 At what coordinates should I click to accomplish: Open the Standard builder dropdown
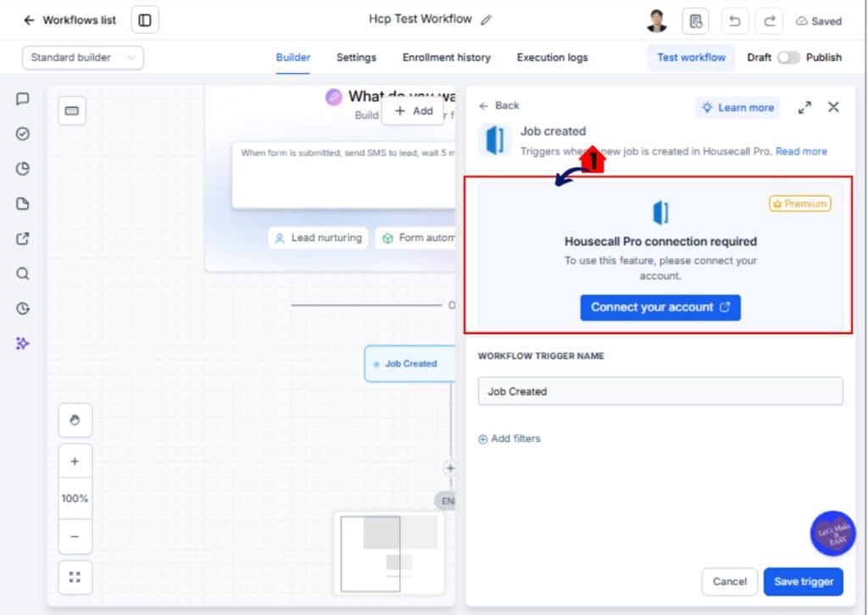pos(83,58)
